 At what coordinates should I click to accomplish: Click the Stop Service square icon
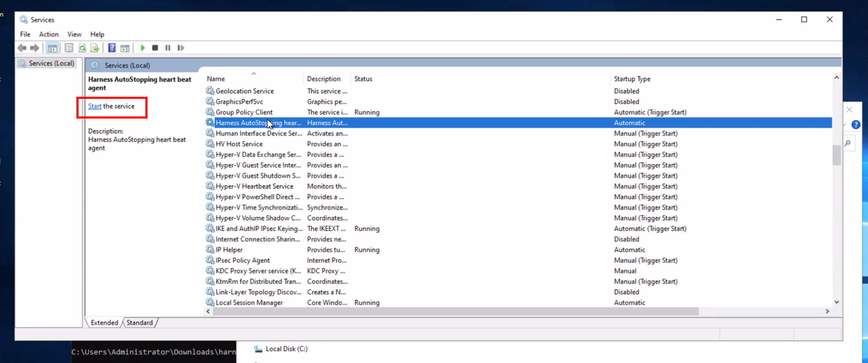[x=155, y=48]
